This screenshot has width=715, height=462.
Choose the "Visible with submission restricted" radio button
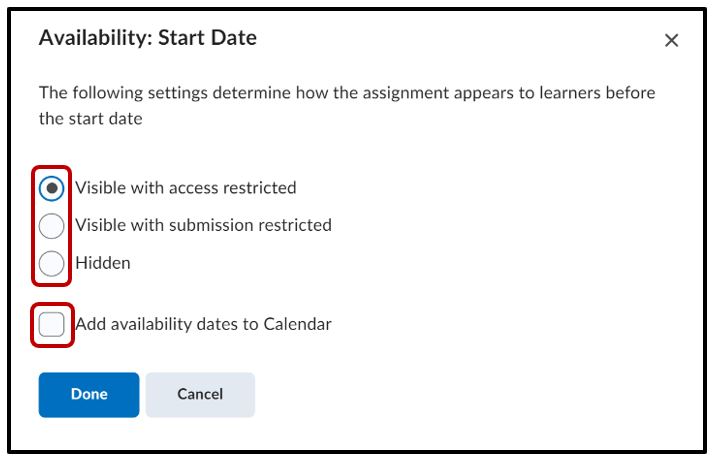52,225
